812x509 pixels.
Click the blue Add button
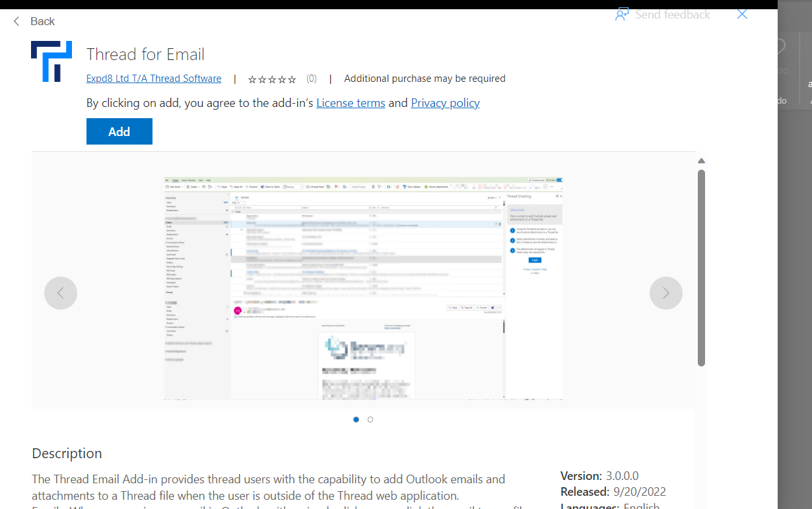[x=119, y=131]
